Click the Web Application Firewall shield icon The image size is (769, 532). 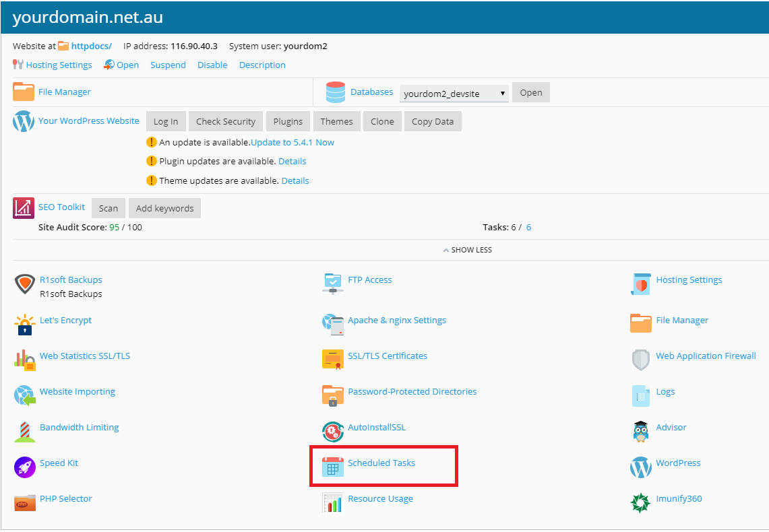point(640,360)
